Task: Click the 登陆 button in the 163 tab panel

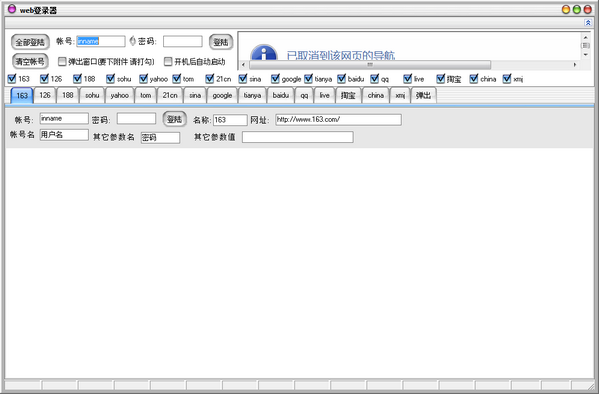Action: (x=175, y=119)
